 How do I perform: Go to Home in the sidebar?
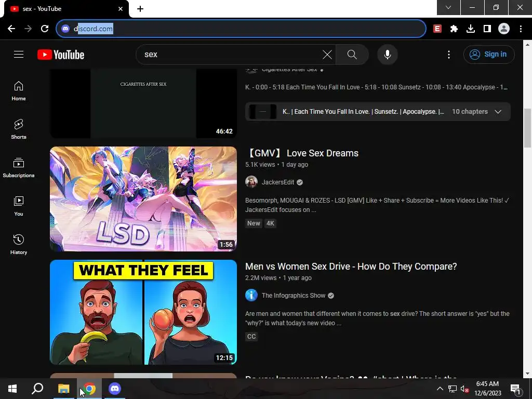pyautogui.click(x=19, y=91)
